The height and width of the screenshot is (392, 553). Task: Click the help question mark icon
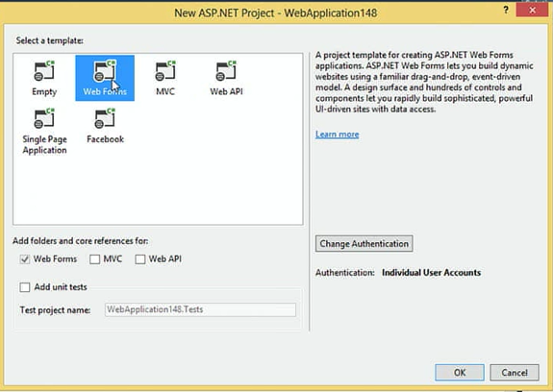(x=506, y=10)
